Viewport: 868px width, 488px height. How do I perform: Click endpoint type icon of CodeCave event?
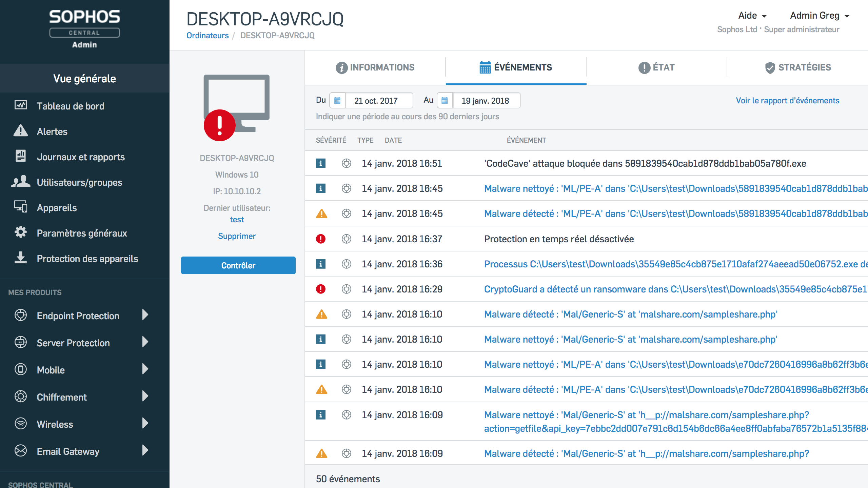pos(347,163)
